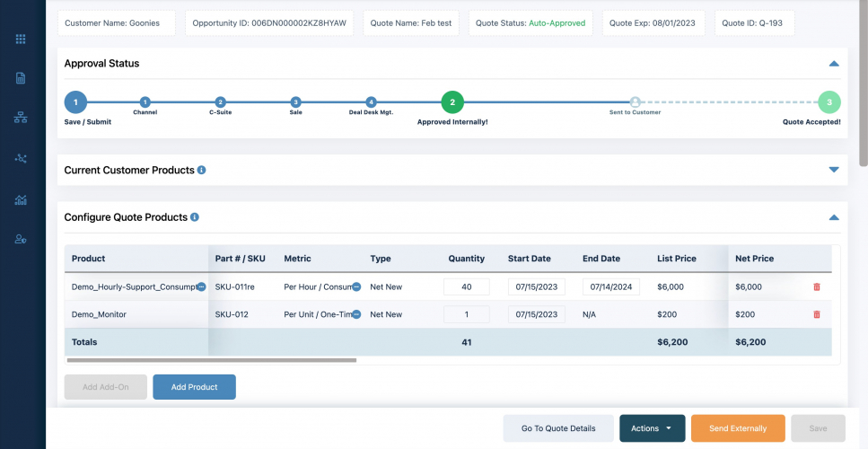Image resolution: width=868 pixels, height=449 pixels.
Task: Click ellipsis icon on Demo_Hourly-Support product name
Action: (201, 286)
